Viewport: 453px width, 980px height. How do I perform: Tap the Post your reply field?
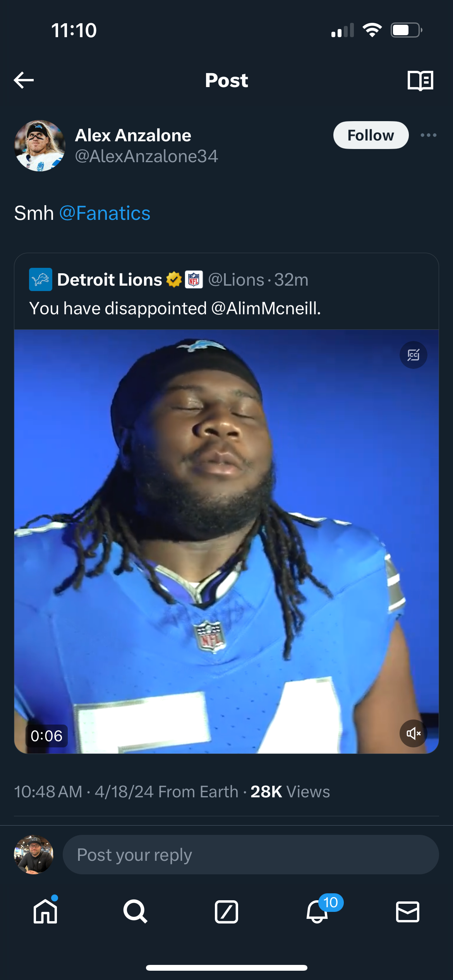[x=250, y=855]
